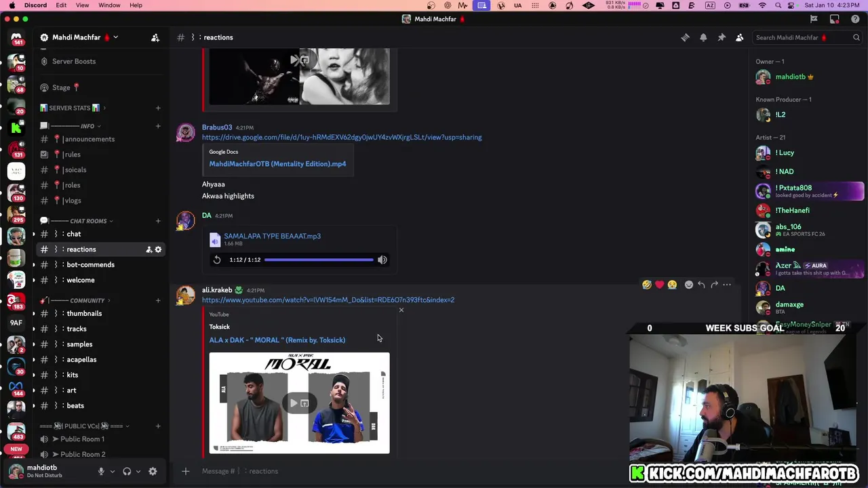This screenshot has height=488, width=868.
Task: Open View menu in macOS menu bar
Action: (x=82, y=5)
